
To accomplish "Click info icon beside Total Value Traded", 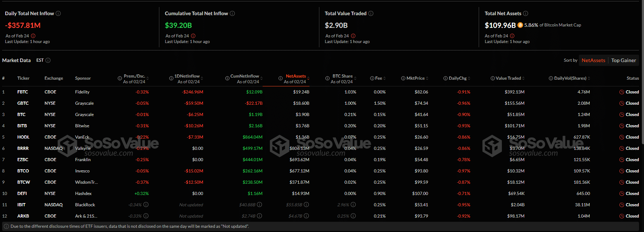I will tap(371, 13).
